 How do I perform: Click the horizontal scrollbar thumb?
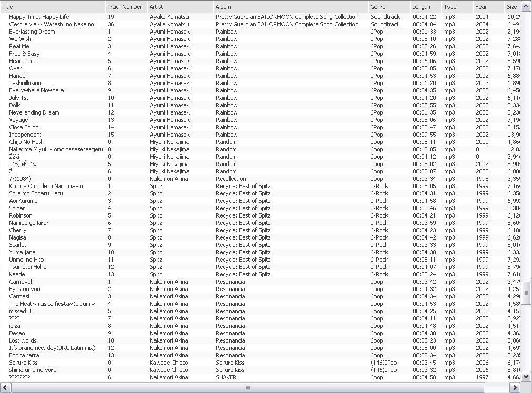(x=248, y=388)
